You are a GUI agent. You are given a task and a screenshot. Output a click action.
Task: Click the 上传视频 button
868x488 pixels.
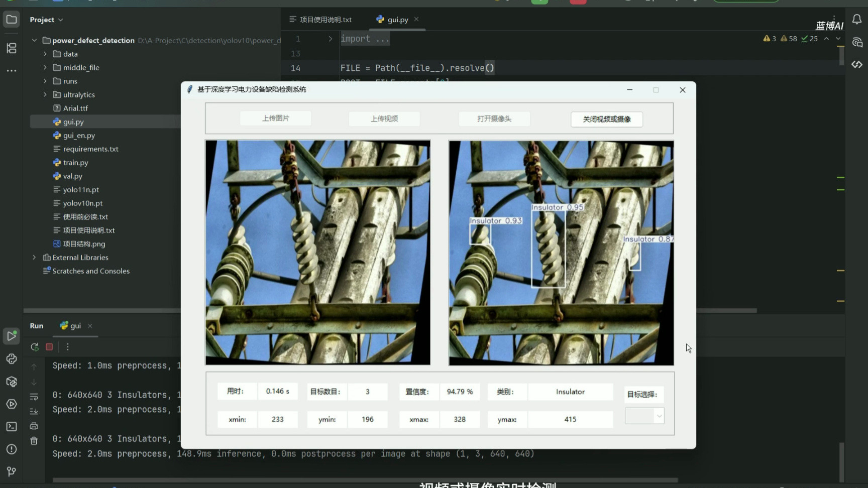384,119
